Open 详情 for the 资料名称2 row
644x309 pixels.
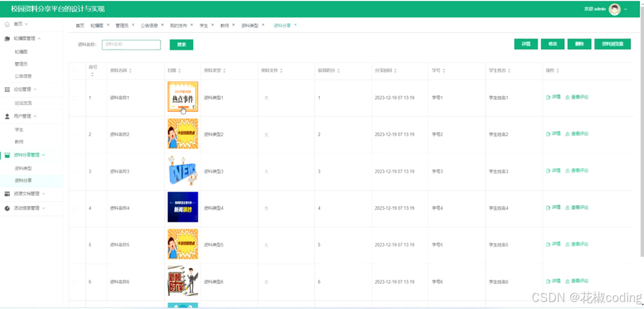coord(553,134)
